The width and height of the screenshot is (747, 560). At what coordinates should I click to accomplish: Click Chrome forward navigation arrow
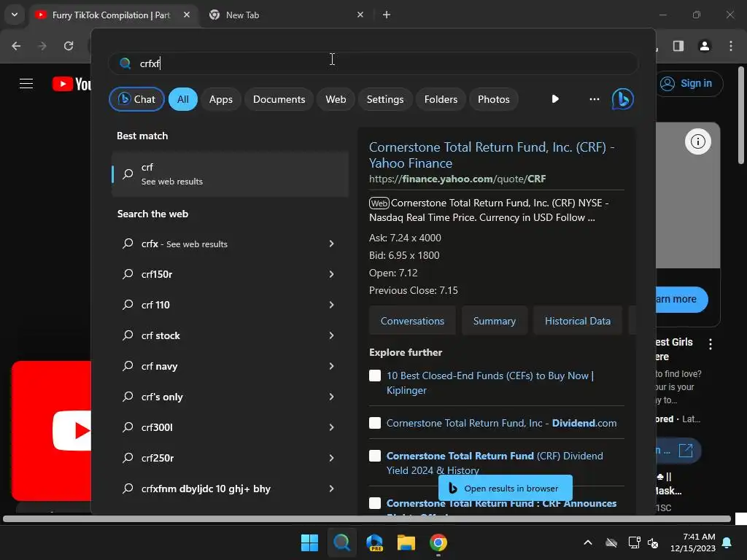42,46
